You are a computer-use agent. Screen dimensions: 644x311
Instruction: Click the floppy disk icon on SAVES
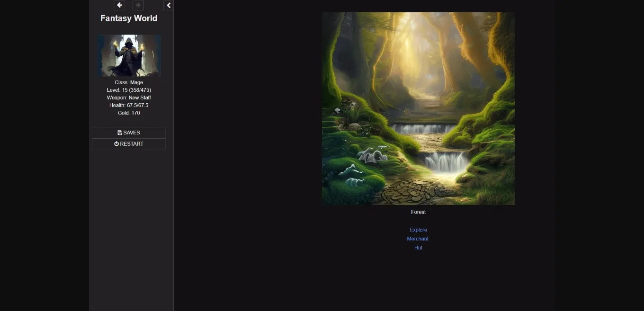[120, 133]
